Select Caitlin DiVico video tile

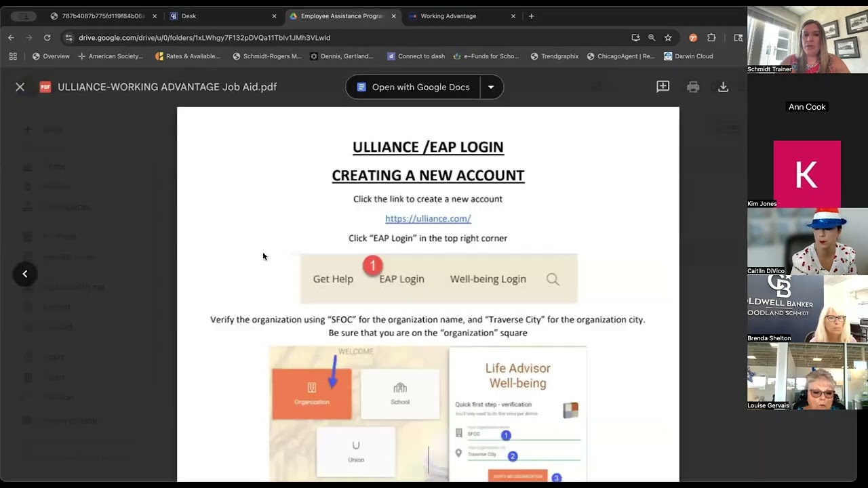tap(807, 241)
